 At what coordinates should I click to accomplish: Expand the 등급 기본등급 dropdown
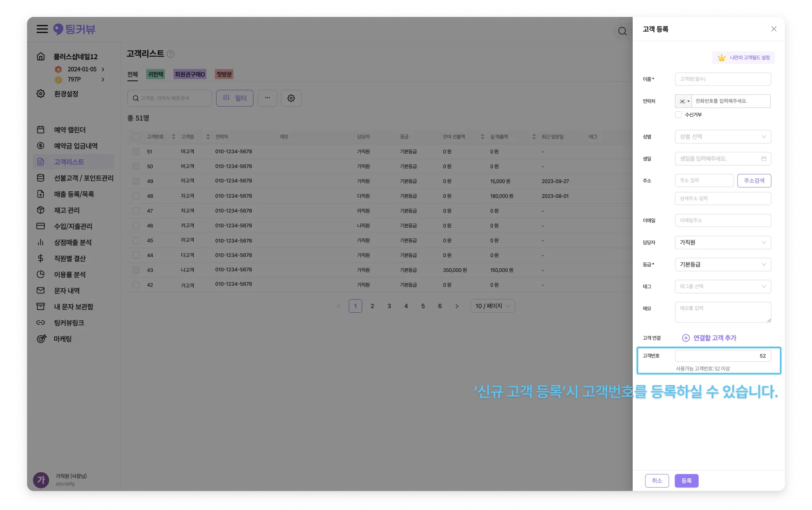pos(723,265)
